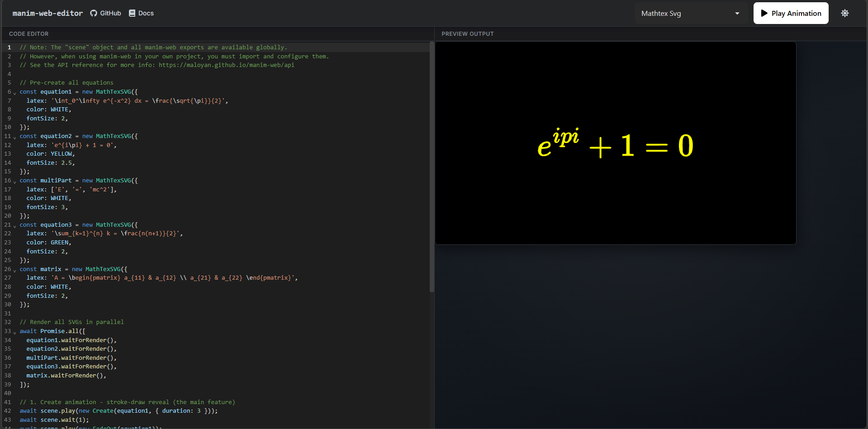The width and height of the screenshot is (868, 429).
Task: Fold the Promise.all block at line 33
Action: click(x=14, y=332)
